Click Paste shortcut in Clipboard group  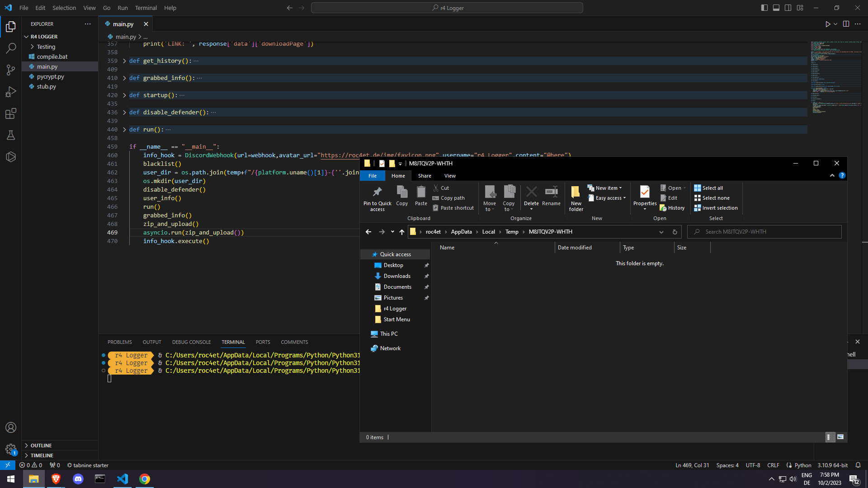click(x=453, y=208)
